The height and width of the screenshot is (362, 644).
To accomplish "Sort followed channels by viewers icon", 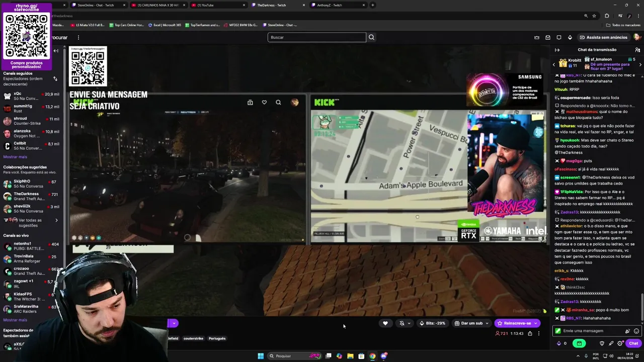I will (x=55, y=79).
